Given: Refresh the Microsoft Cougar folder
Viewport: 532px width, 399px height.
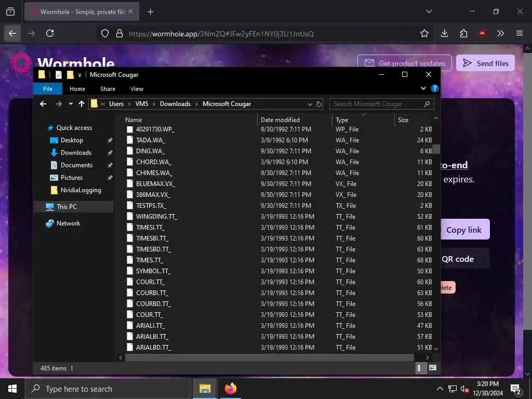Looking at the screenshot, I should (x=319, y=104).
